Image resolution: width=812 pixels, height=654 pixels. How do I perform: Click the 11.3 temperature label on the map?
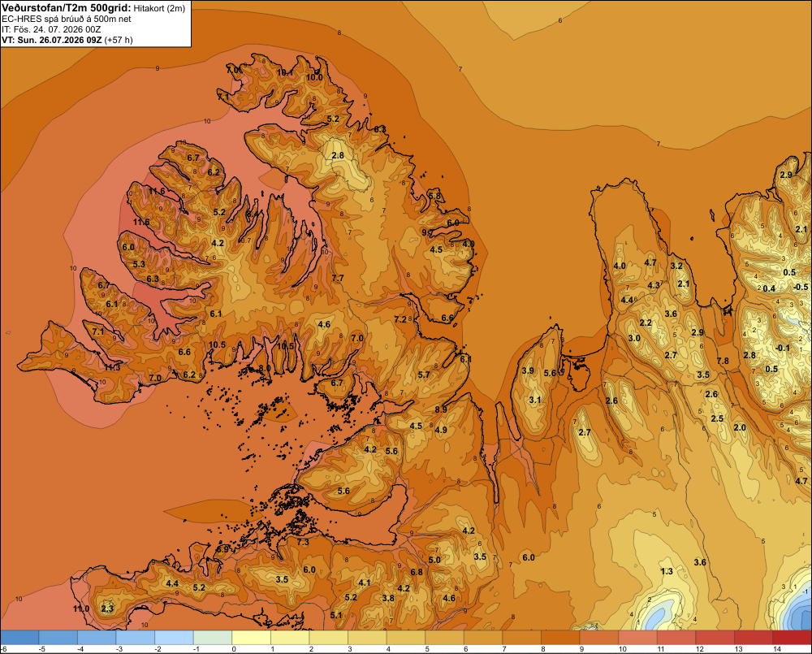112,367
